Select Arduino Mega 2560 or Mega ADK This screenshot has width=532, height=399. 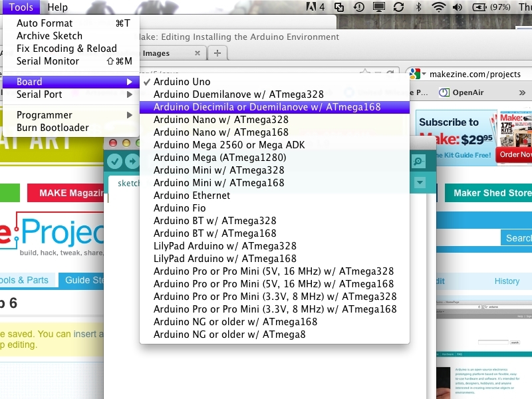point(275,145)
